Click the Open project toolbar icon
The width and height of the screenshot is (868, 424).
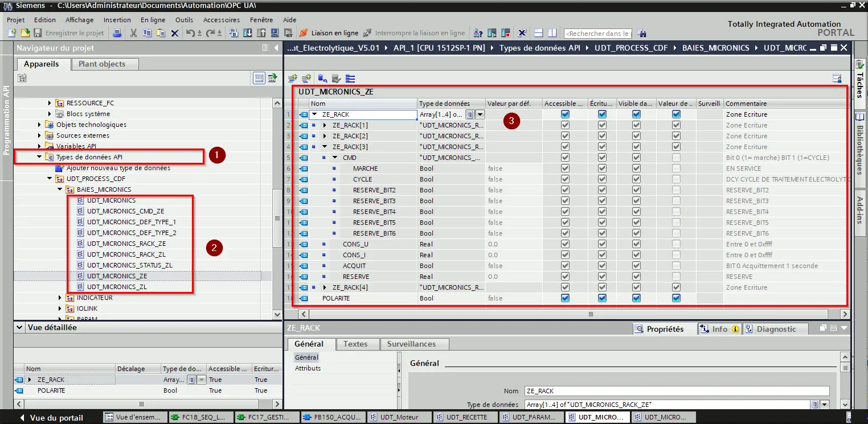(x=25, y=33)
